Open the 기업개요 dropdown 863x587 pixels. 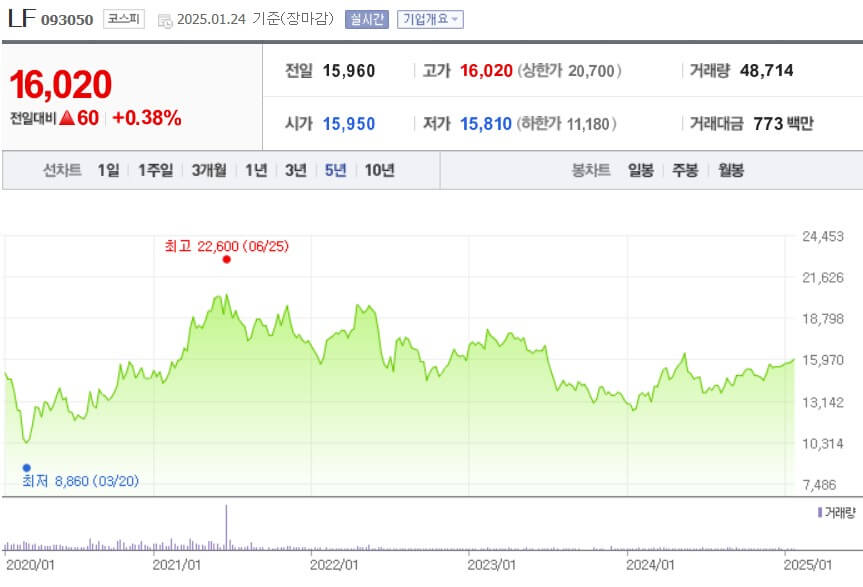[x=430, y=19]
